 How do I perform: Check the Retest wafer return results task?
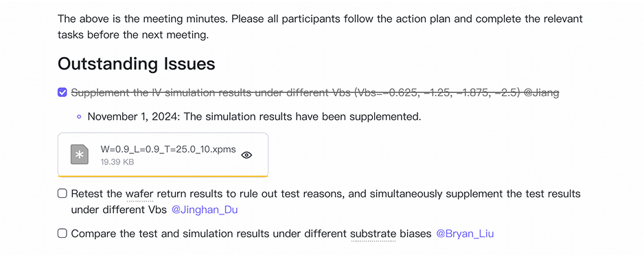click(x=62, y=193)
